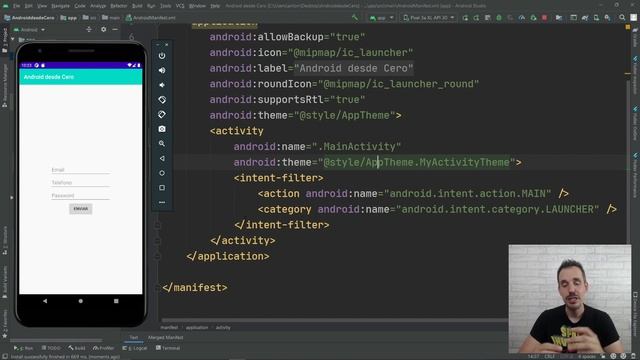Open the Run tool window

pos(23,348)
